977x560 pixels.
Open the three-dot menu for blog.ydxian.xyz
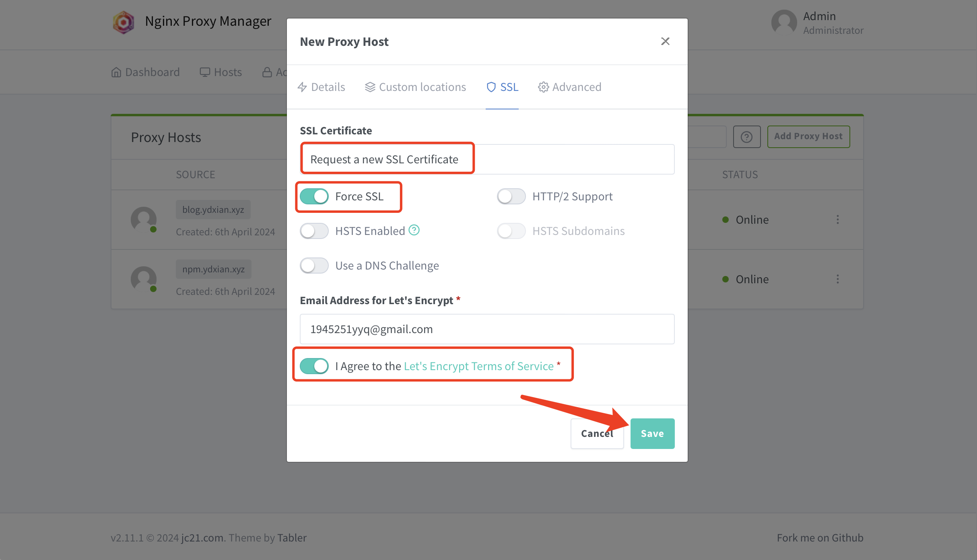pos(838,219)
